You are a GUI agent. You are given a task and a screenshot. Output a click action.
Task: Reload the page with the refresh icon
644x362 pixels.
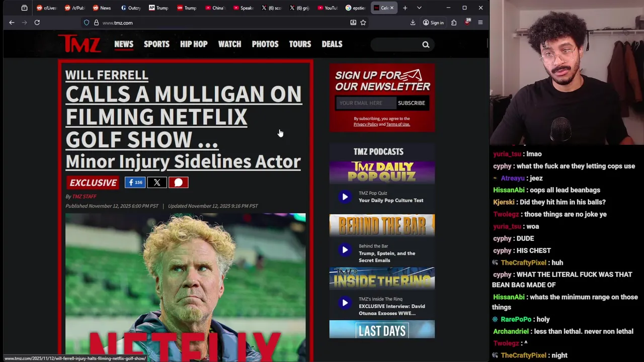click(x=37, y=23)
